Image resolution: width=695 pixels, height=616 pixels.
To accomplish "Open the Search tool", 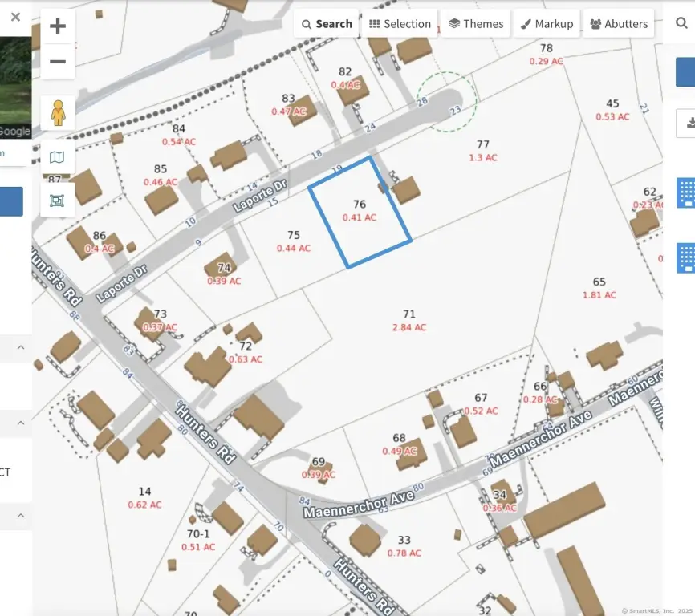I will tap(326, 24).
